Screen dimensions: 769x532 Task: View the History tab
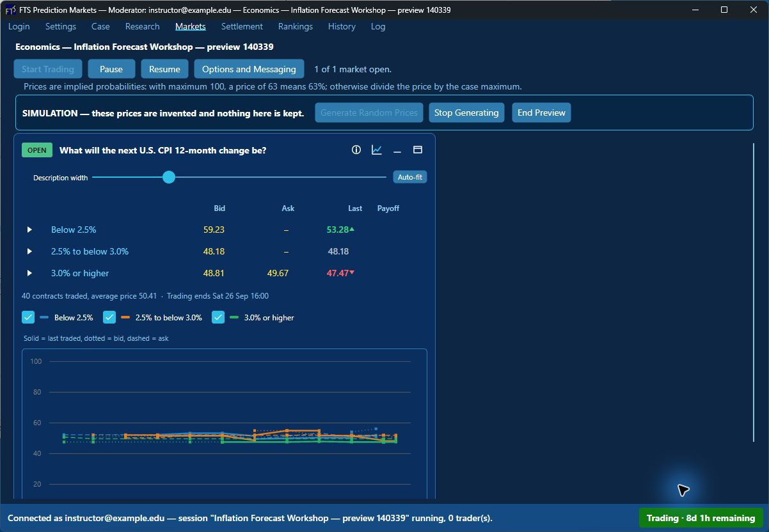tap(342, 26)
